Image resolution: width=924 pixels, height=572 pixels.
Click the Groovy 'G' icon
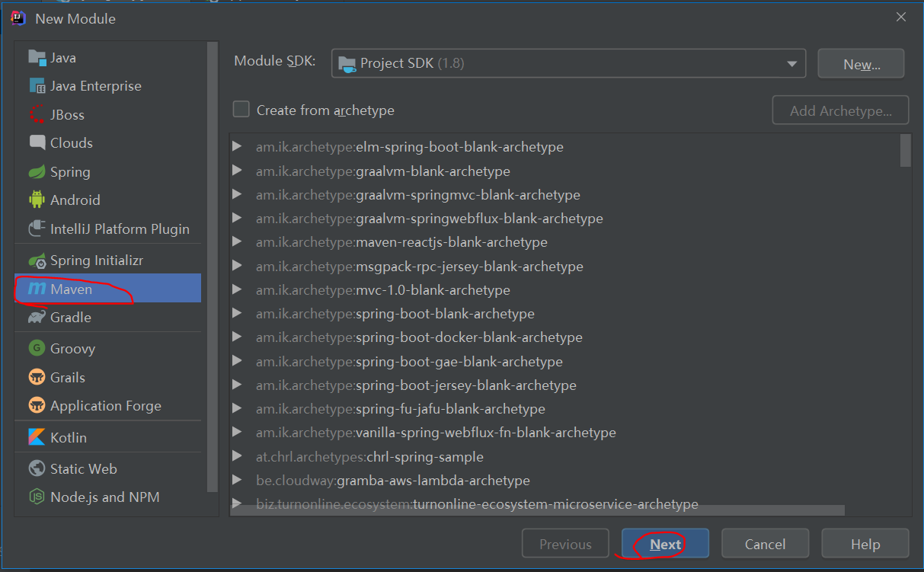point(37,348)
